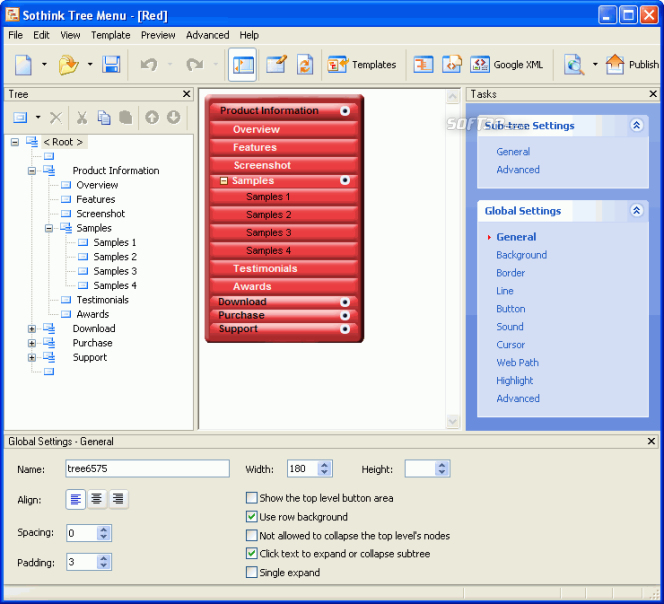Close the Global Settings - General panel
Screen dimensions: 664x604
click(651, 441)
